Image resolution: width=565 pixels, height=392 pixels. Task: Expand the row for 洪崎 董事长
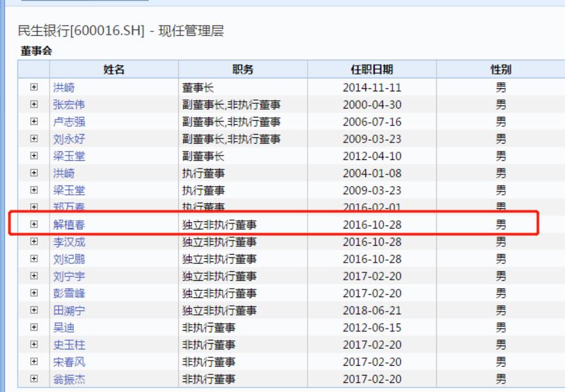tap(34, 87)
